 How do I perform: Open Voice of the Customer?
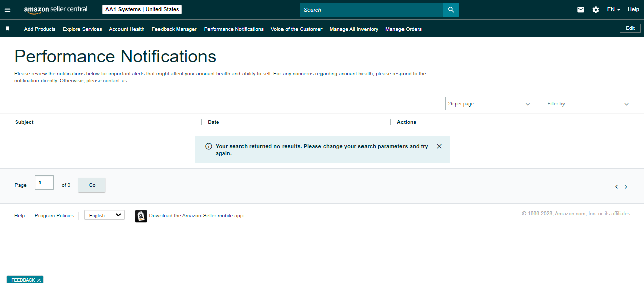pos(297,29)
